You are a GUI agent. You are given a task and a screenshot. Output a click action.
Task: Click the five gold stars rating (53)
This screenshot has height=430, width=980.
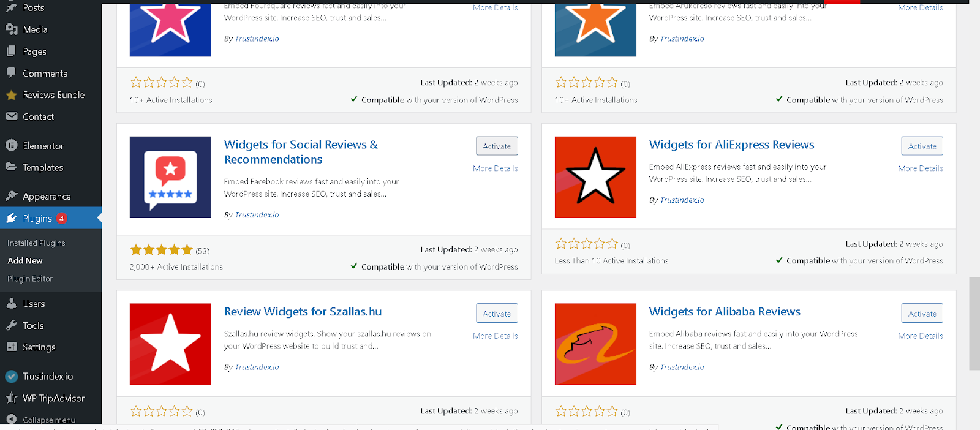pyautogui.click(x=161, y=250)
